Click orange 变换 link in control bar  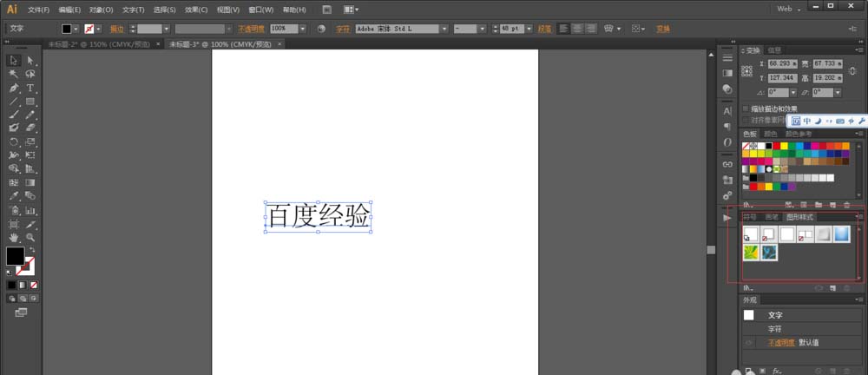click(x=662, y=29)
